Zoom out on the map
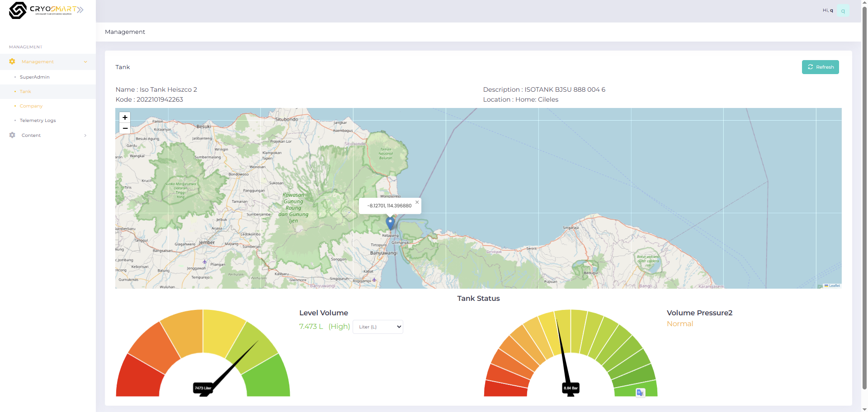The image size is (868, 412). coord(125,128)
